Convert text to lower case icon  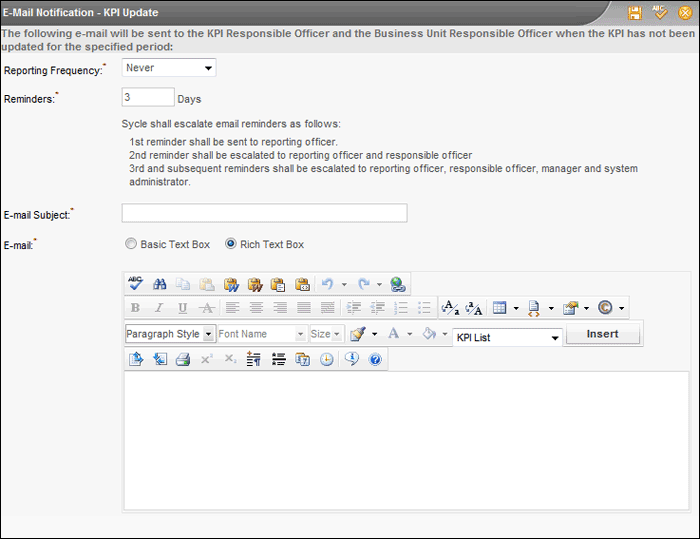click(450, 308)
